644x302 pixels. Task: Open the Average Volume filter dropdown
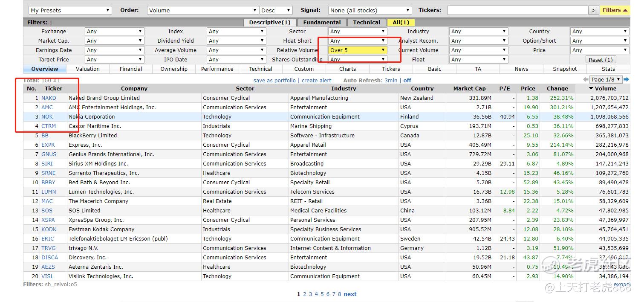click(236, 50)
